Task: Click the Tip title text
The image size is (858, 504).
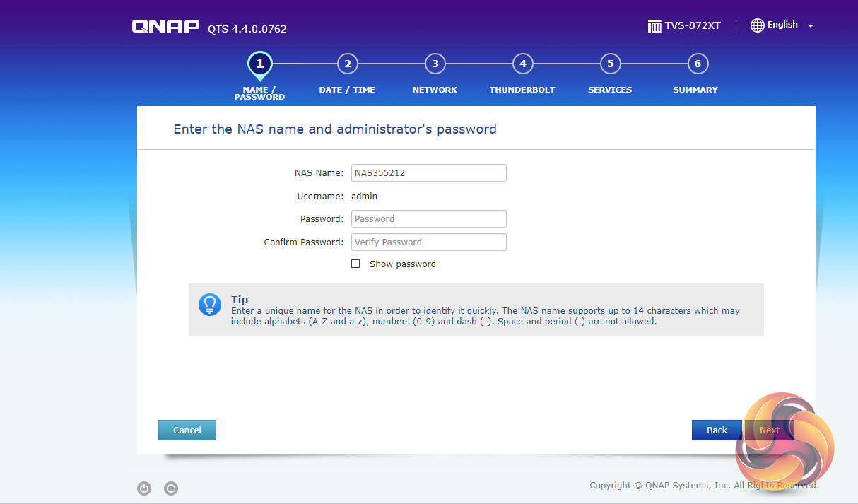Action: point(240,300)
